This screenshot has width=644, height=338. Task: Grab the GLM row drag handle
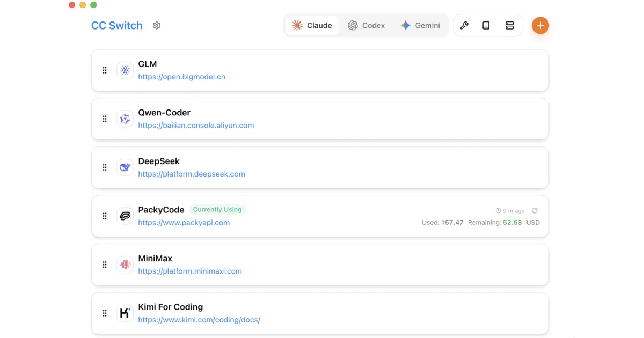coord(105,70)
